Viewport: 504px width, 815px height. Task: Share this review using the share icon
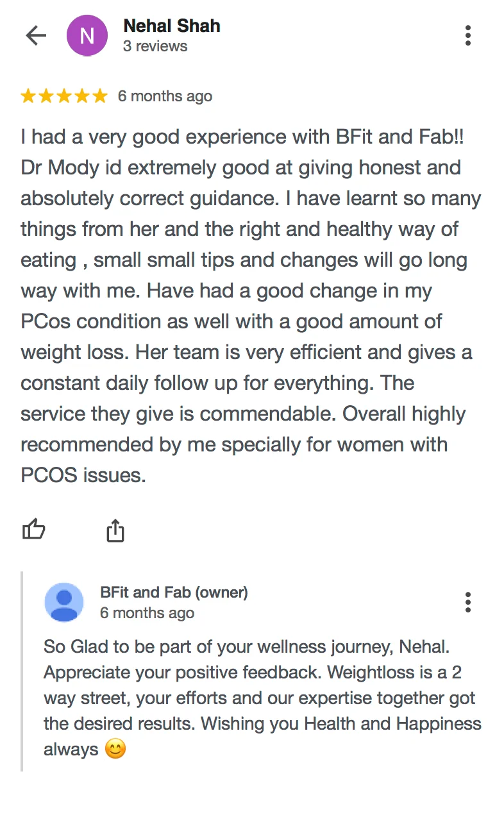pos(115,530)
